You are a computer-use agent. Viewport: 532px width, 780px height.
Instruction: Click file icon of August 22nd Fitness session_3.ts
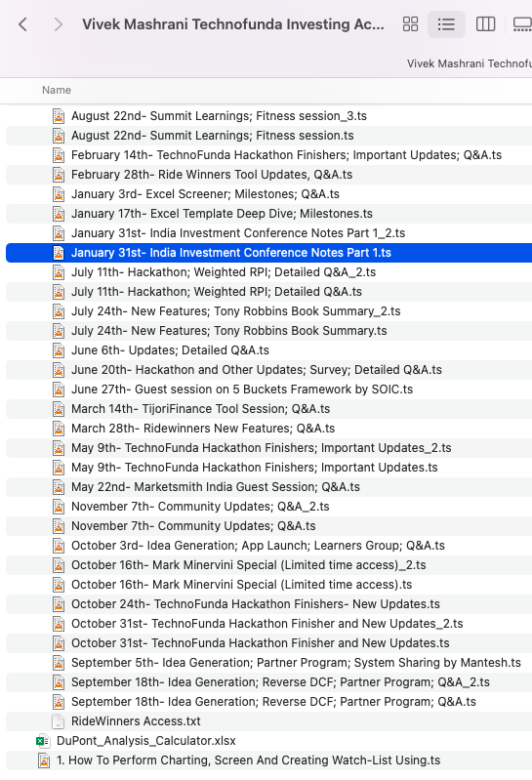click(59, 116)
